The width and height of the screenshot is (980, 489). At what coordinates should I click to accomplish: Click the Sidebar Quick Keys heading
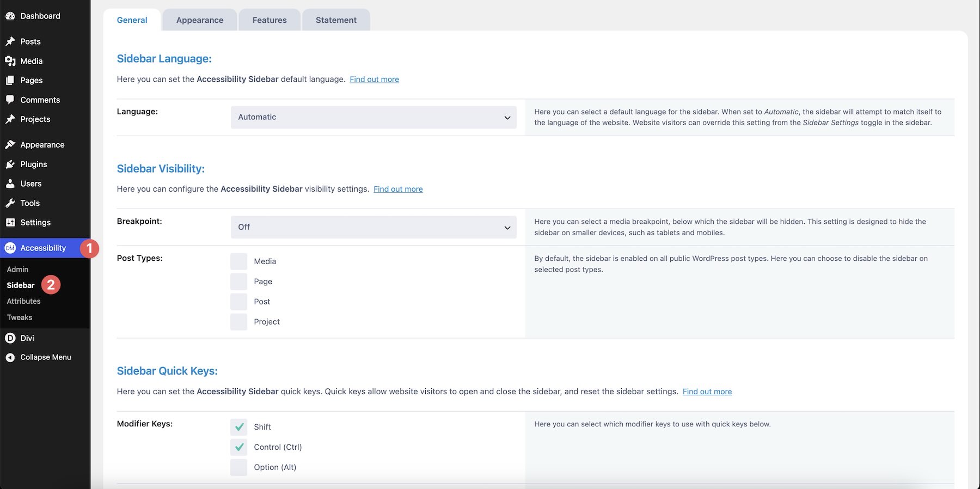(x=167, y=371)
